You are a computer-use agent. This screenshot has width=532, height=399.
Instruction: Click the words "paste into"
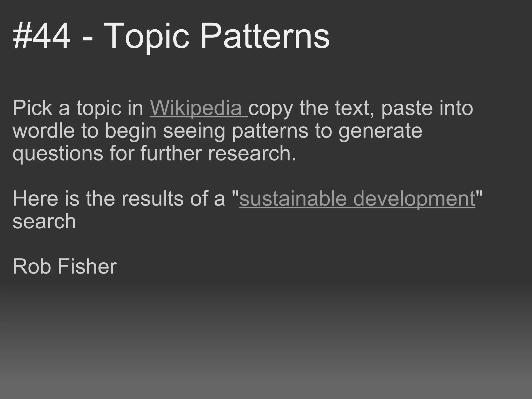pyautogui.click(x=427, y=108)
